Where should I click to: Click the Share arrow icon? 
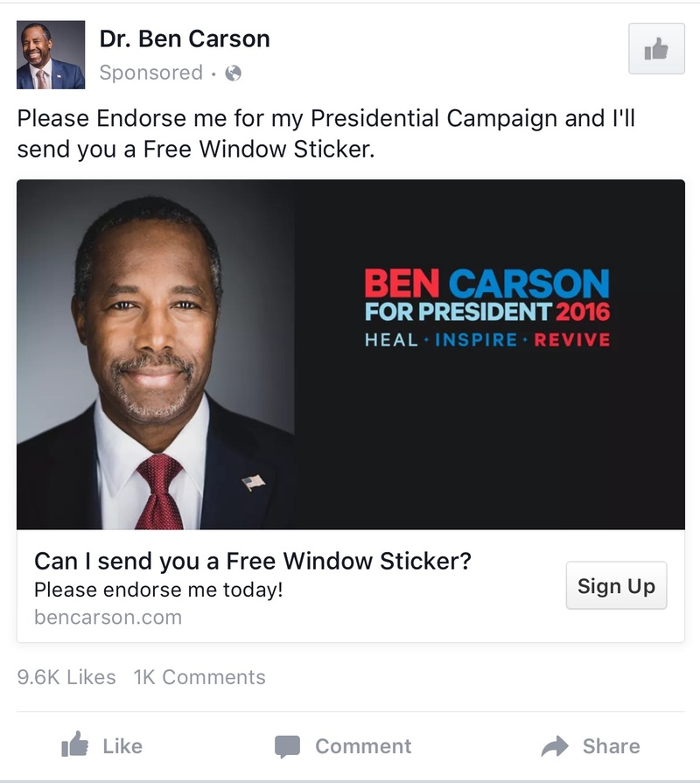coord(555,746)
